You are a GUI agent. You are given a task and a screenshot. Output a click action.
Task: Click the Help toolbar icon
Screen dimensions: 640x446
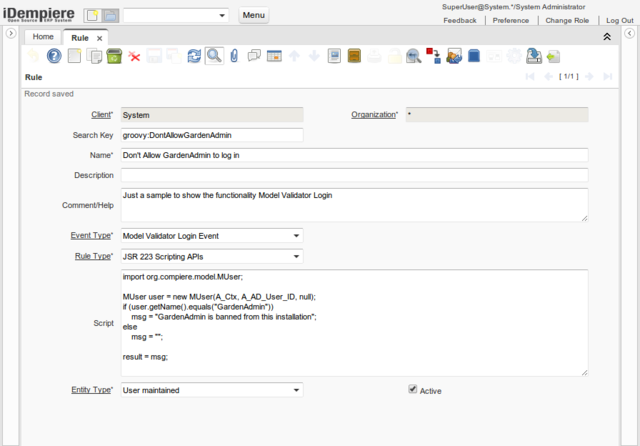coord(54,56)
